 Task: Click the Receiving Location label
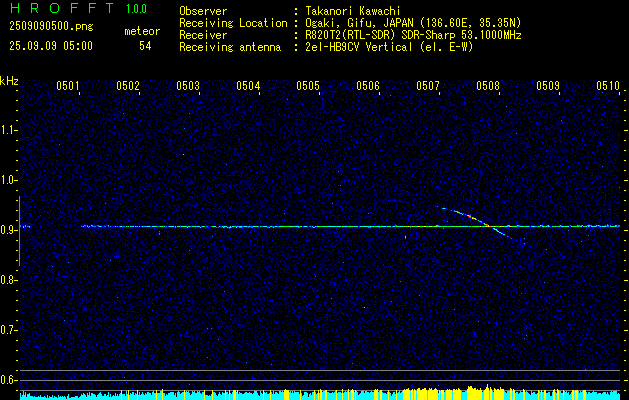pos(233,23)
